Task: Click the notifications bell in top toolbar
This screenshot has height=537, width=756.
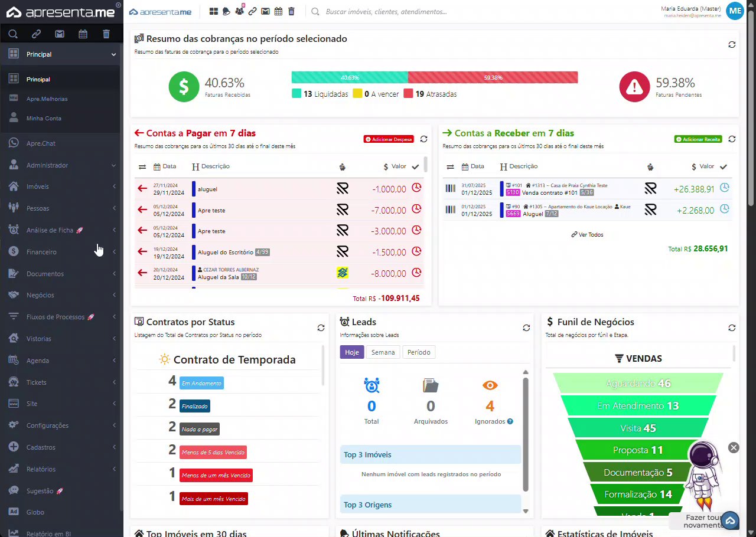Action: point(226,11)
